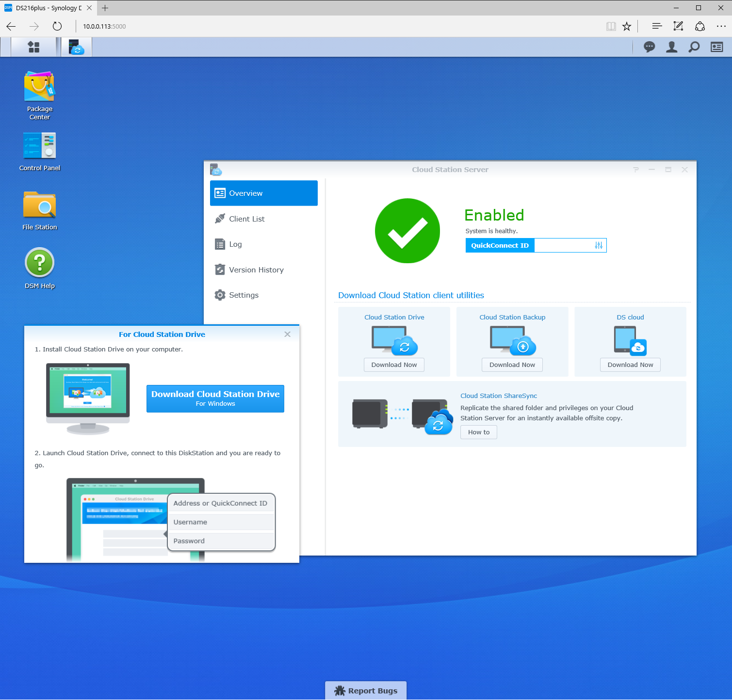Download Now for Cloud Station Backup
This screenshot has width=732, height=700.
[x=512, y=365]
